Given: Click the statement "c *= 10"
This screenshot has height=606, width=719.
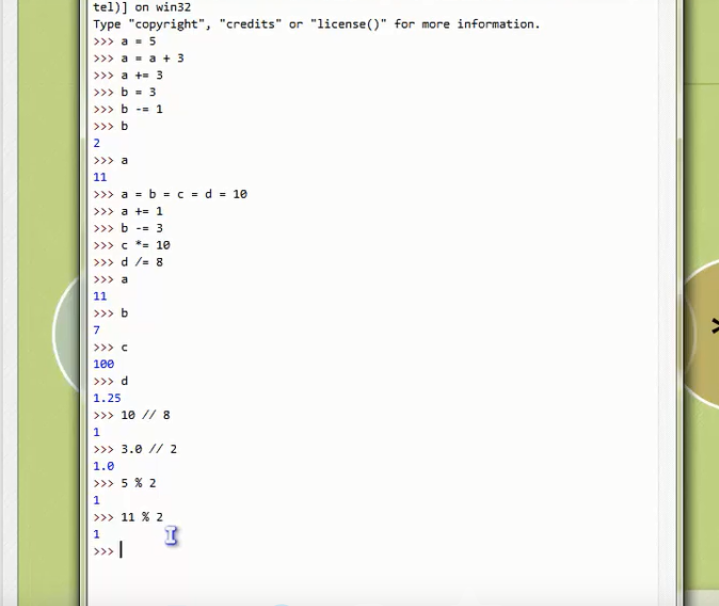Looking at the screenshot, I should 145,245.
